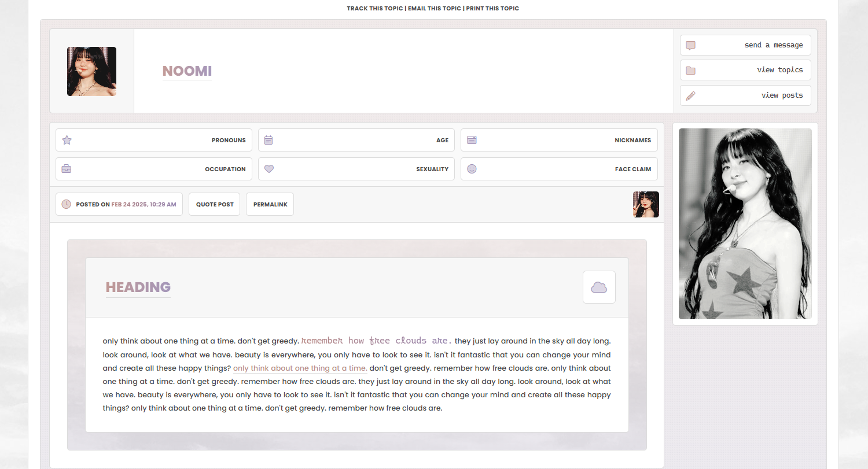Viewport: 868px width, 469px height.
Task: Click the Nicknames label
Action: (x=632, y=140)
